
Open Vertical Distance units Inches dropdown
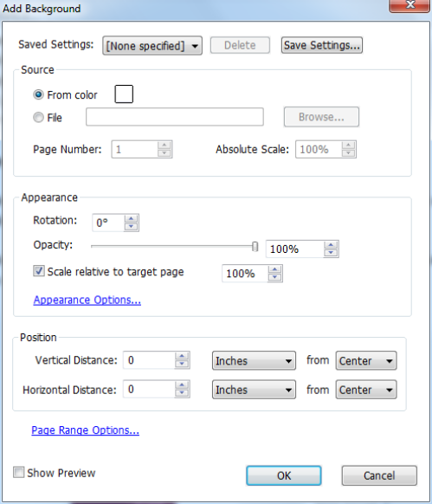tap(254, 360)
